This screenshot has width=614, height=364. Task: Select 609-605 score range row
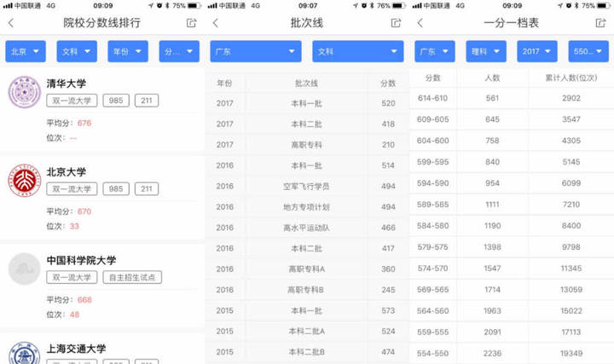tap(512, 119)
